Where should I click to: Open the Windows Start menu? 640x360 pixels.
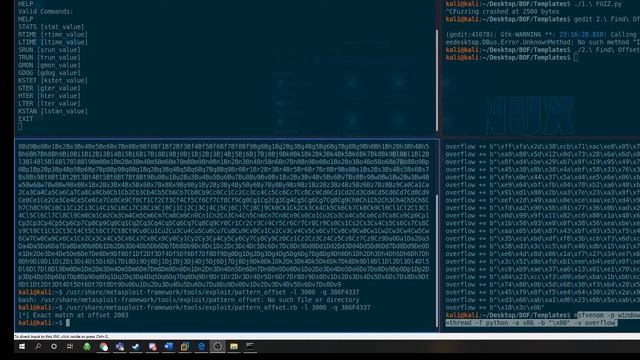point(22,347)
